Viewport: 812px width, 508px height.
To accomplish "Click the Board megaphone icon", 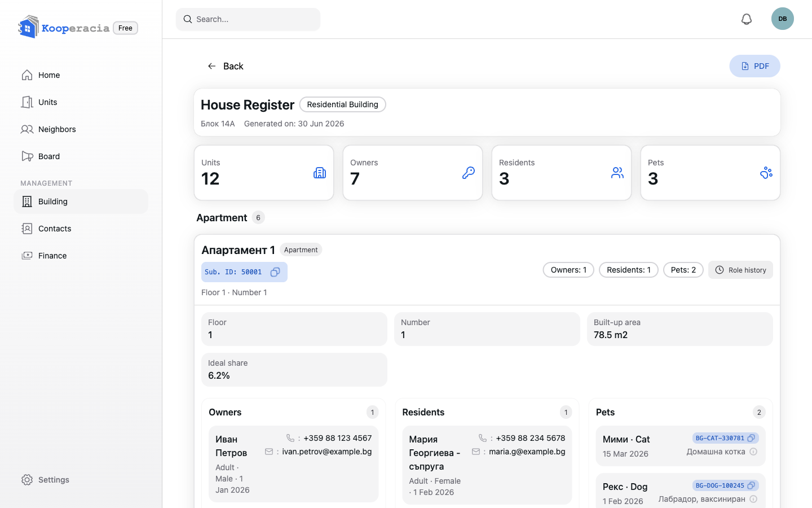I will click(27, 156).
